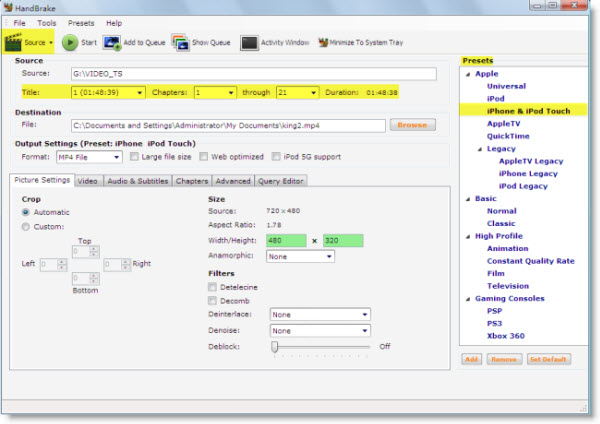This screenshot has height=424, width=600.
Task: Select Automatic crop option
Action: point(26,212)
